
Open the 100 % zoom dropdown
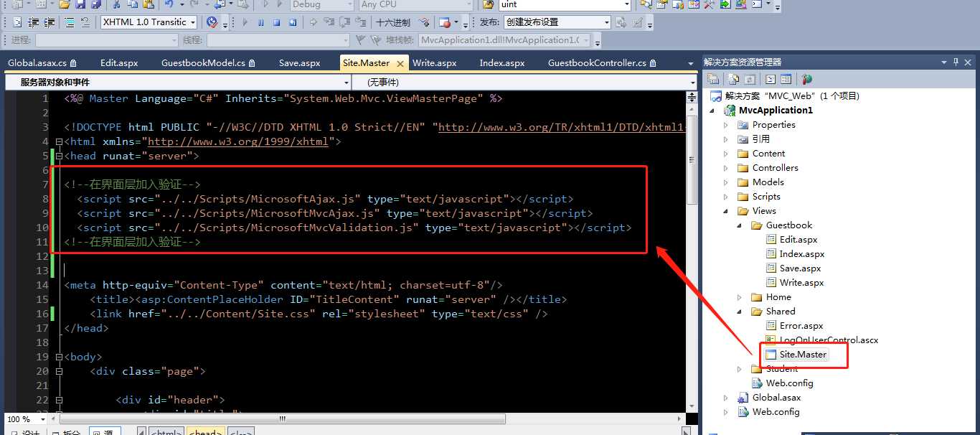[x=42, y=419]
